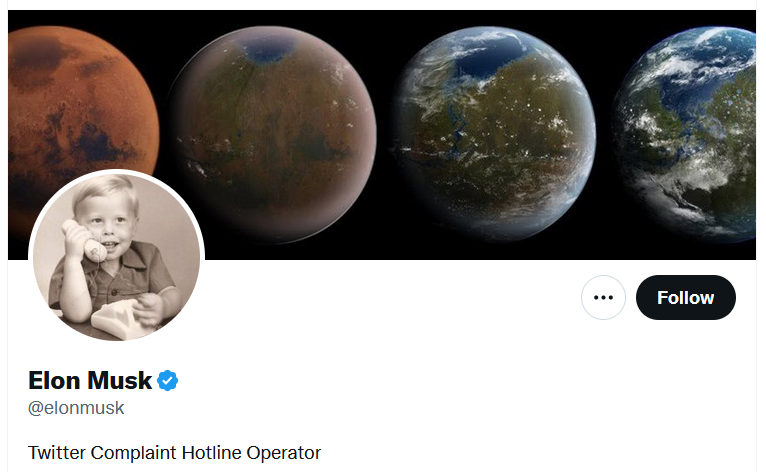This screenshot has height=472, width=766.
Task: Click "Musk" in the display name
Action: (120, 381)
